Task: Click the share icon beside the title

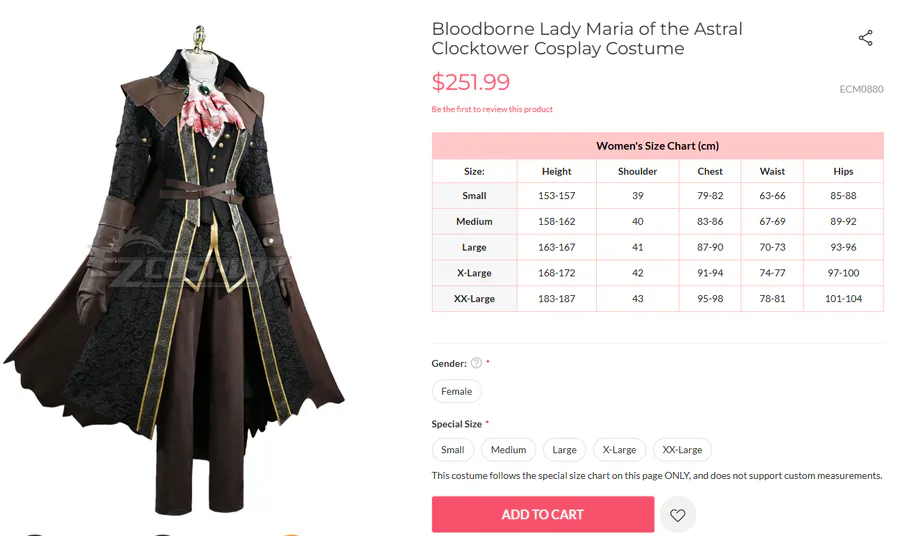Action: (866, 38)
